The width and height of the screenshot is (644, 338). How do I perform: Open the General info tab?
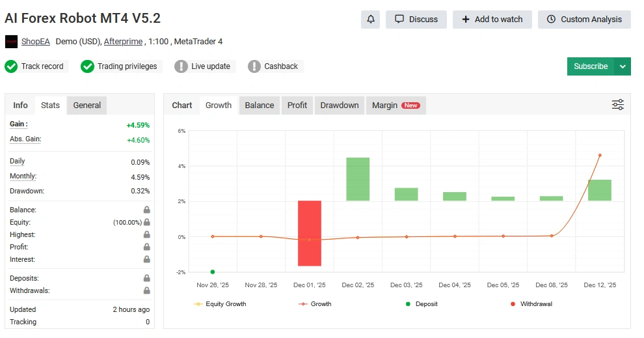pos(87,106)
